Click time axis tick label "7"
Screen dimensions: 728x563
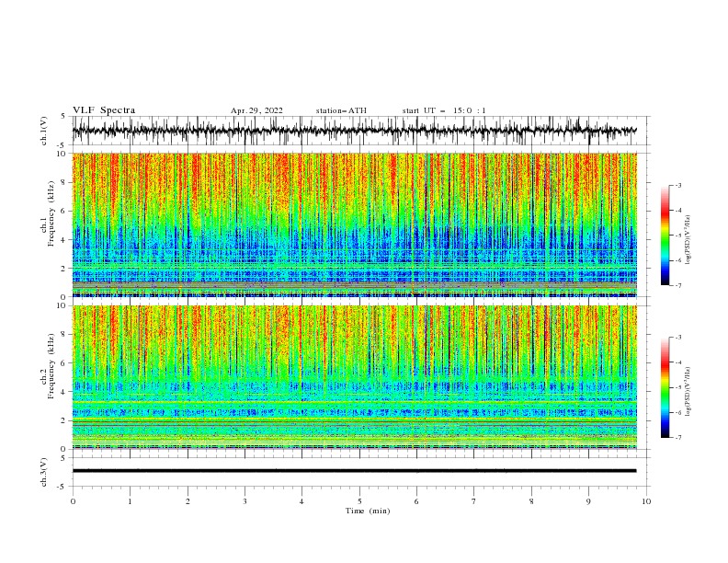coord(473,501)
